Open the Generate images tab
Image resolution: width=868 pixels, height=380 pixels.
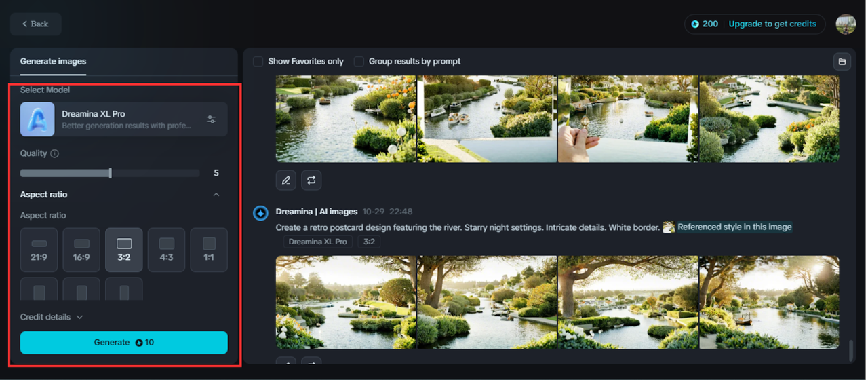click(x=53, y=62)
